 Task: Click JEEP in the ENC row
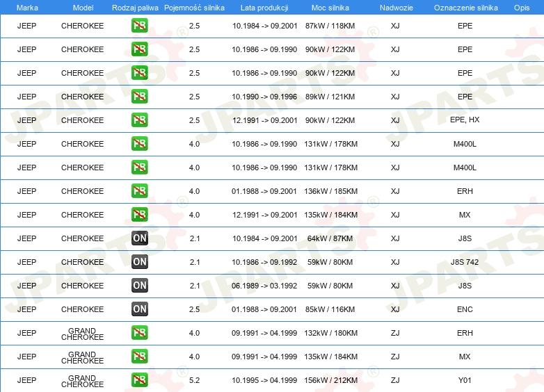[x=26, y=309]
